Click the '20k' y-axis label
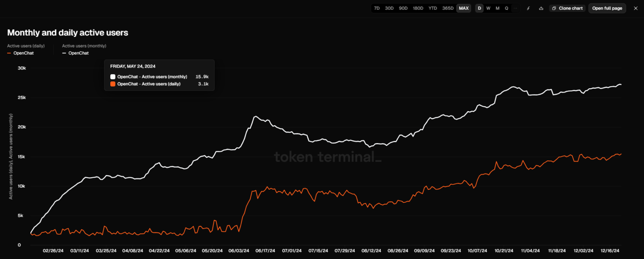This screenshot has height=259, width=644. coord(22,127)
